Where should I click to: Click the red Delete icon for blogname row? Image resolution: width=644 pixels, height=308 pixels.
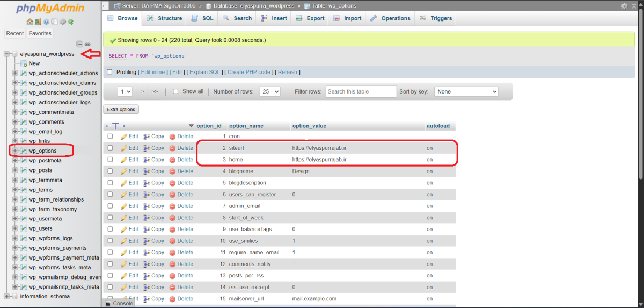[172, 171]
